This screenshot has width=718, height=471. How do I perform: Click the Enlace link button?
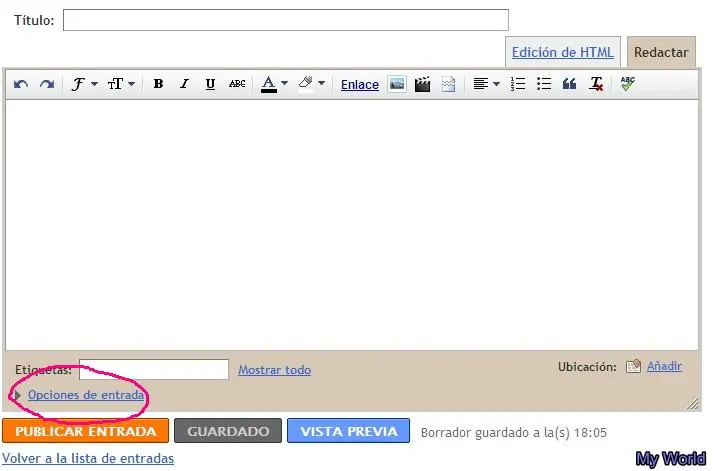pos(360,85)
